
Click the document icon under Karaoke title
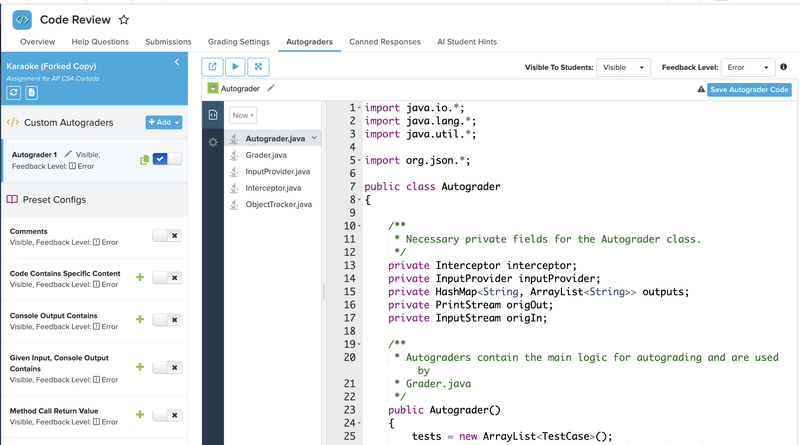tap(32, 92)
